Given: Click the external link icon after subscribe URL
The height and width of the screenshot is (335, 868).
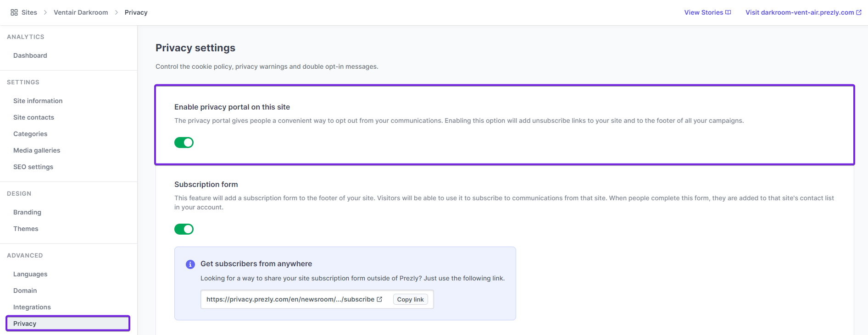Looking at the screenshot, I should click(379, 299).
